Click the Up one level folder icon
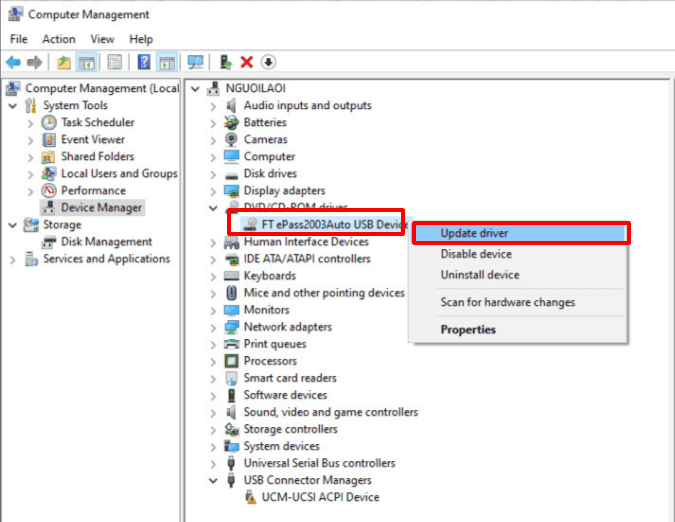This screenshot has height=522, width=675. coord(64,62)
